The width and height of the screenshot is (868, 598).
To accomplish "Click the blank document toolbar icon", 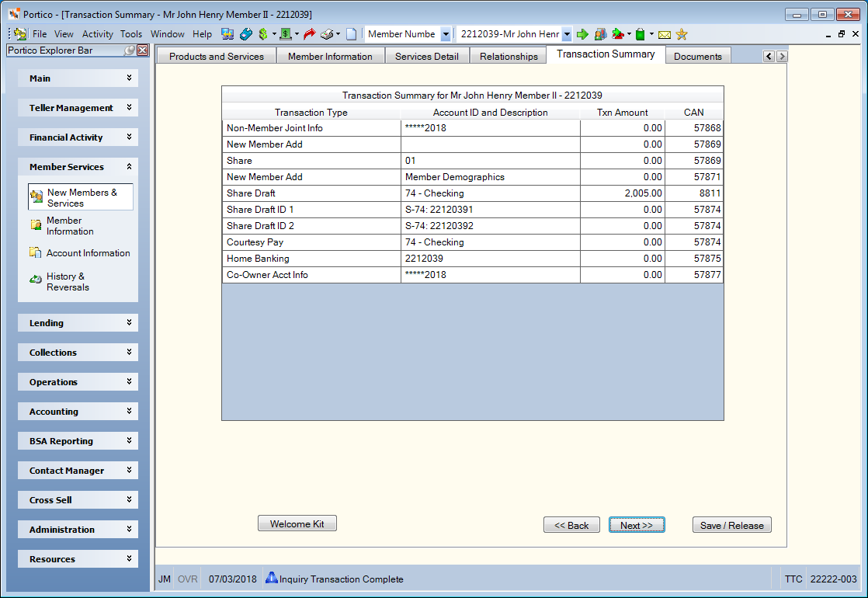I will (352, 34).
